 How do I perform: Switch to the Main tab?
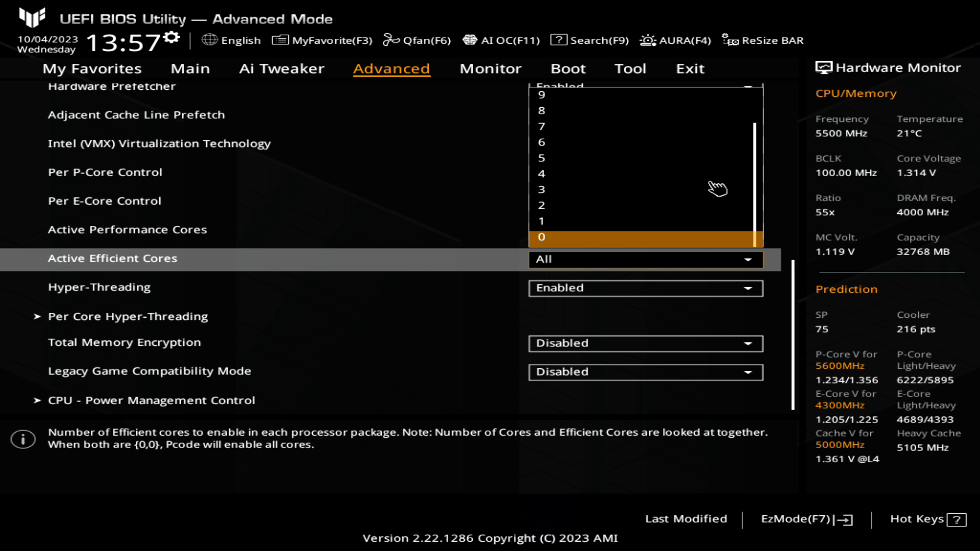tap(190, 68)
